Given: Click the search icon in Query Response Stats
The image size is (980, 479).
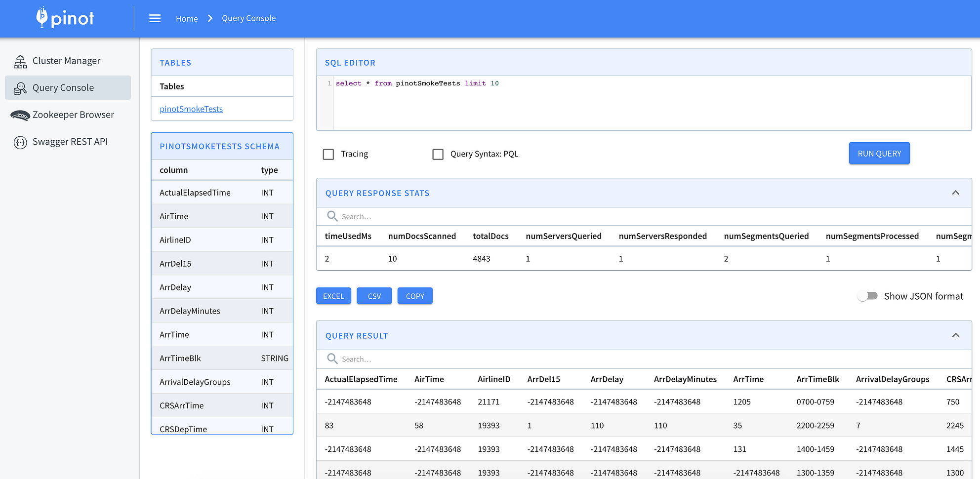Looking at the screenshot, I should [x=332, y=216].
